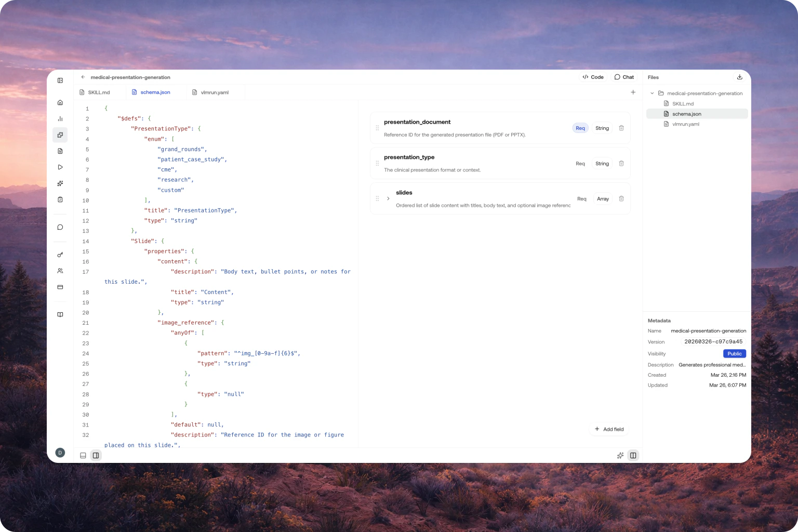Click the version value 20260326-c97c9a45
The height and width of the screenshot is (532, 798).
click(713, 342)
